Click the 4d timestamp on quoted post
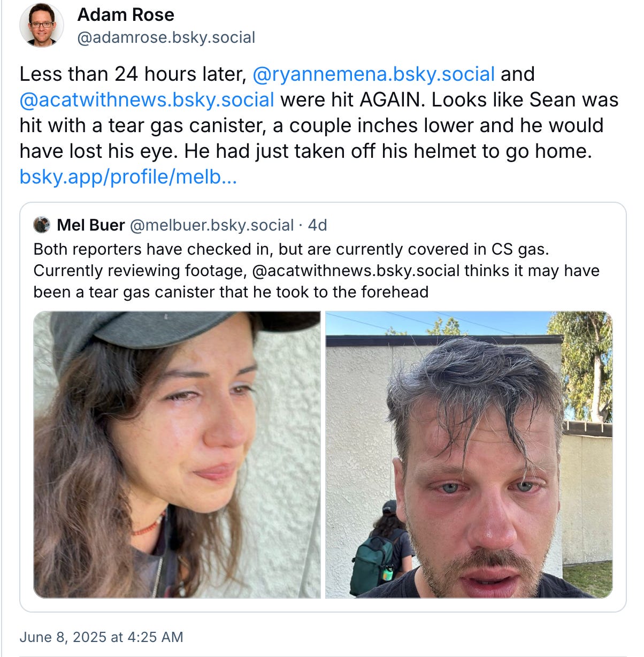 pyautogui.click(x=318, y=225)
